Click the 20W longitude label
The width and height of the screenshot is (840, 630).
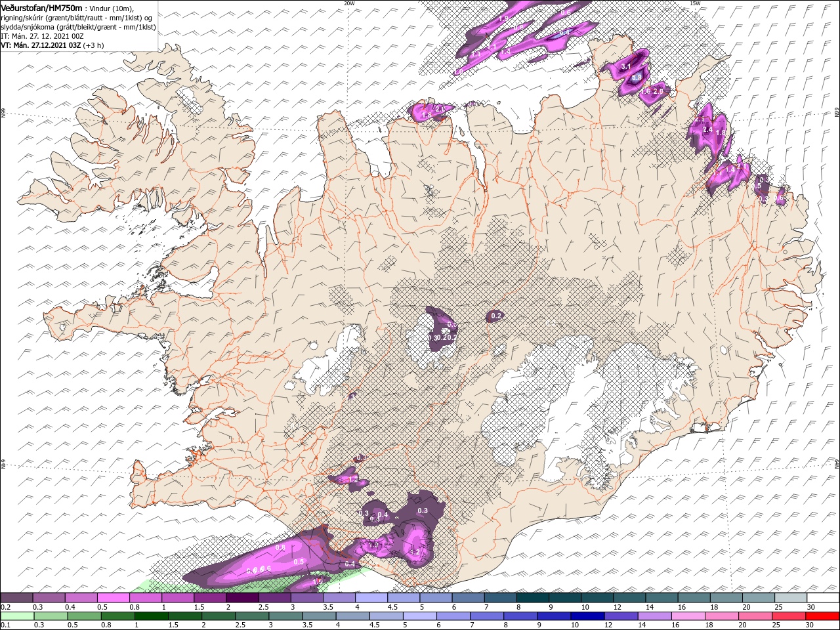(349, 3)
